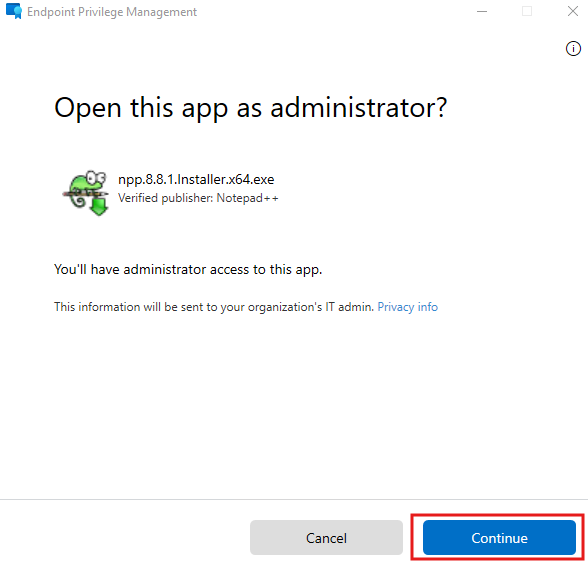Click the separator line above the buttons
This screenshot has width=588, height=569.
click(x=294, y=499)
